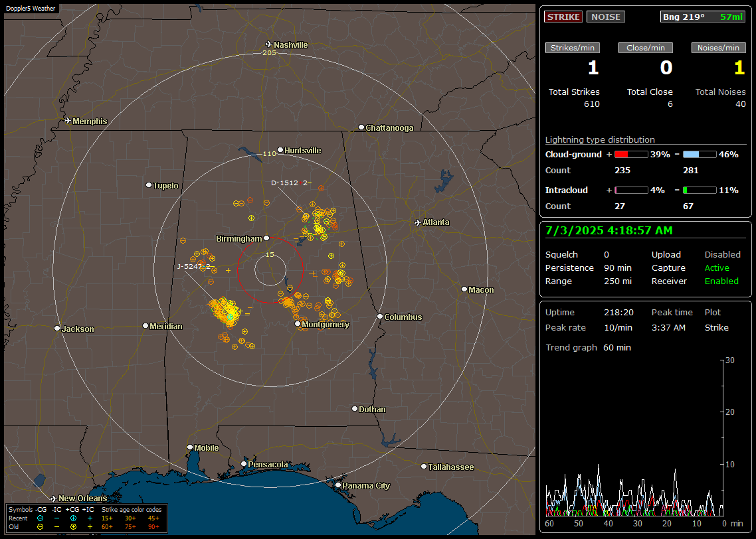Click the 205 range ring label
This screenshot has width=756, height=539.
pos(269,53)
